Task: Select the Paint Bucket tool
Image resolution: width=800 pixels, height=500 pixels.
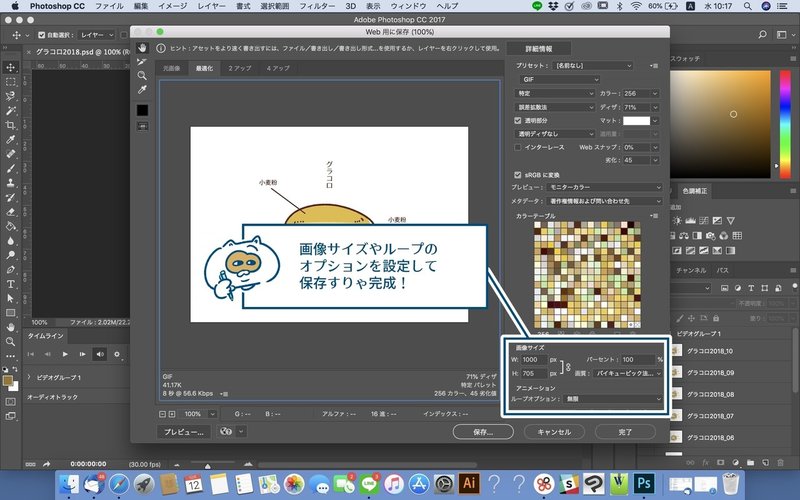Action: pyautogui.click(x=10, y=226)
